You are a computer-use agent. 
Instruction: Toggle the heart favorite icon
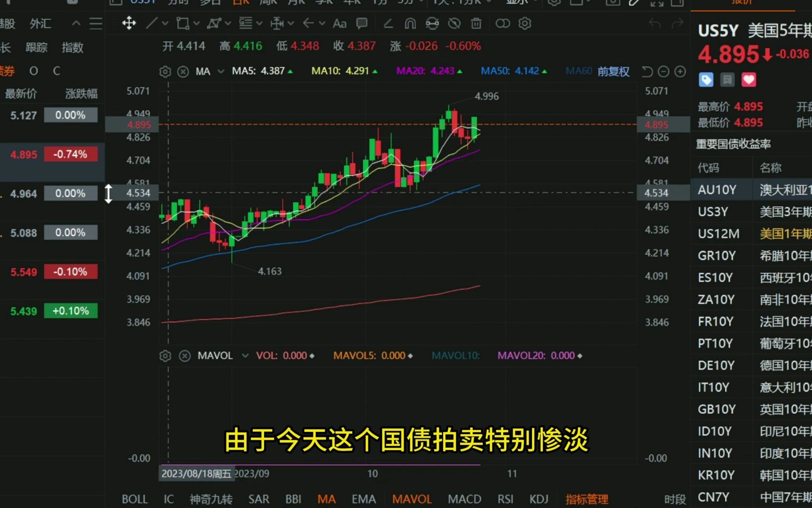pos(749,80)
